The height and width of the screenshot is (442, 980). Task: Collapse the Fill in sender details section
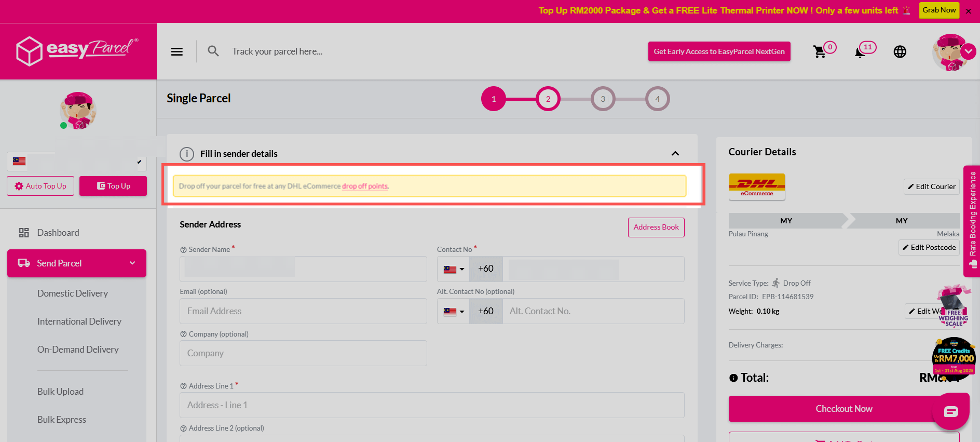[x=675, y=153]
